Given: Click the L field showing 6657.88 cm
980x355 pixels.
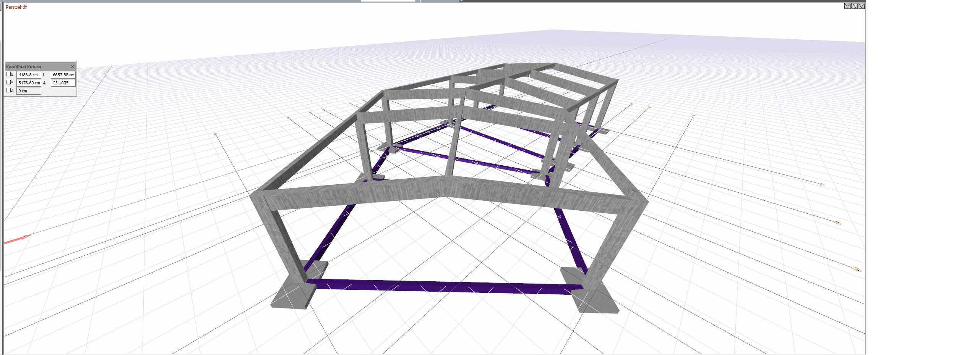Looking at the screenshot, I should [x=63, y=75].
